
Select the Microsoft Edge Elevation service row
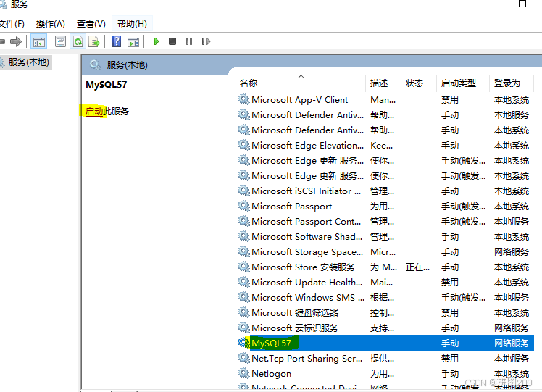(385, 146)
